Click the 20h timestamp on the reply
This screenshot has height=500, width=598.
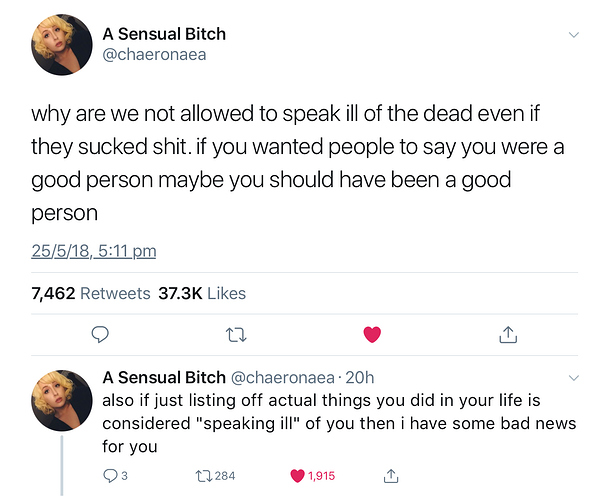360,378
